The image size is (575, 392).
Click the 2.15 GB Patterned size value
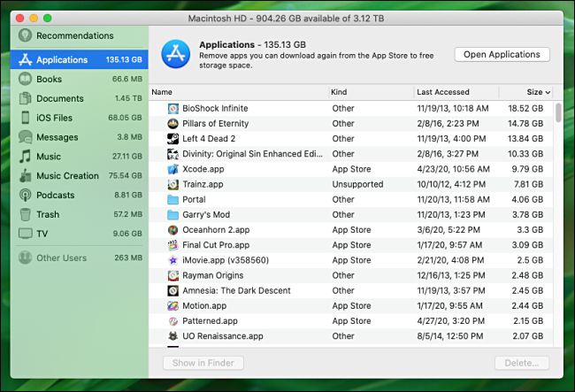point(528,321)
